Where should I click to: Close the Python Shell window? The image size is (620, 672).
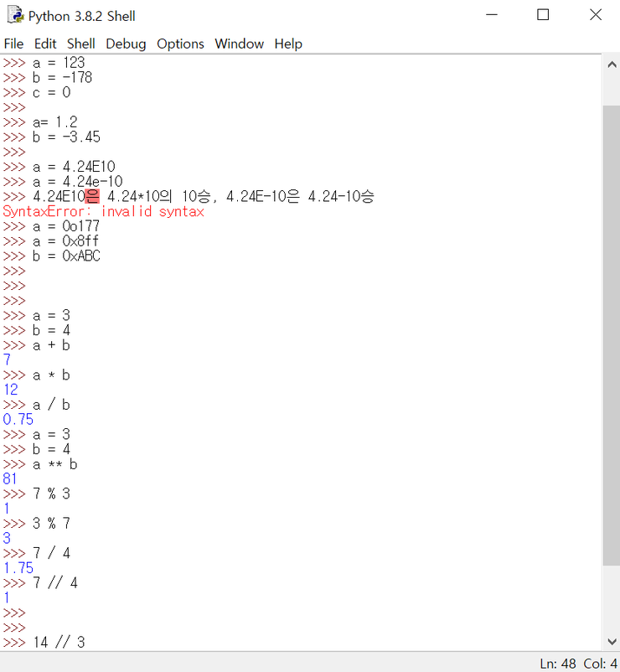(596, 15)
